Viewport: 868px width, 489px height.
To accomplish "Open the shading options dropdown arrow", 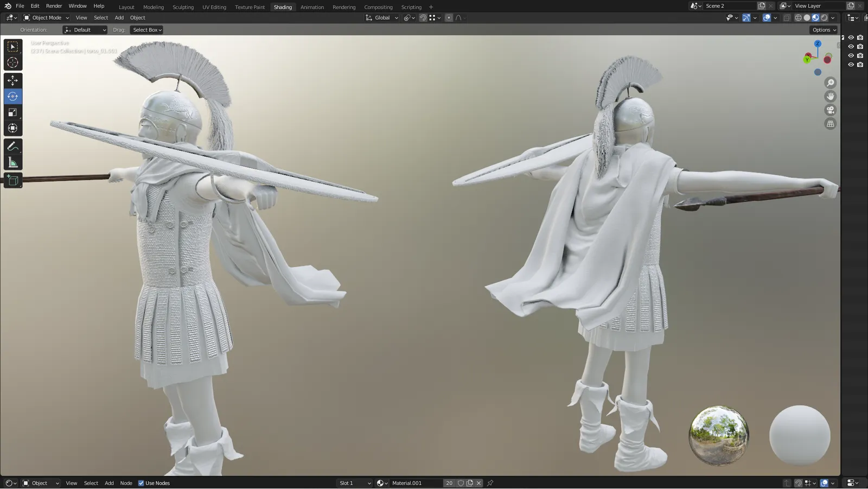I will click(833, 18).
